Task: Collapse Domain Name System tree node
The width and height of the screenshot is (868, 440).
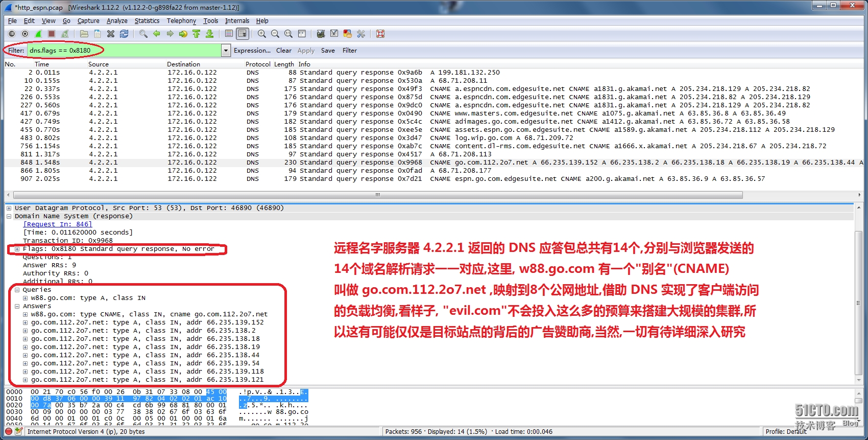Action: pyautogui.click(x=9, y=216)
